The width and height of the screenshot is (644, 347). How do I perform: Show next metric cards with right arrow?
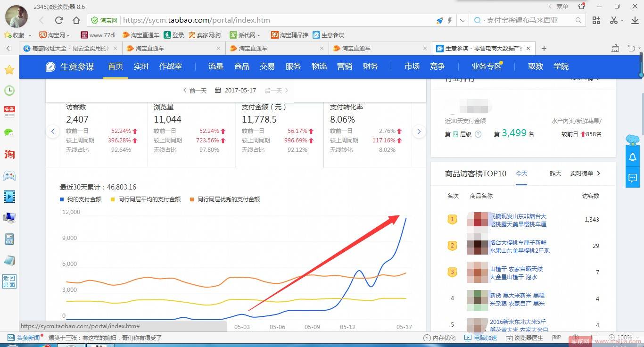419,132
